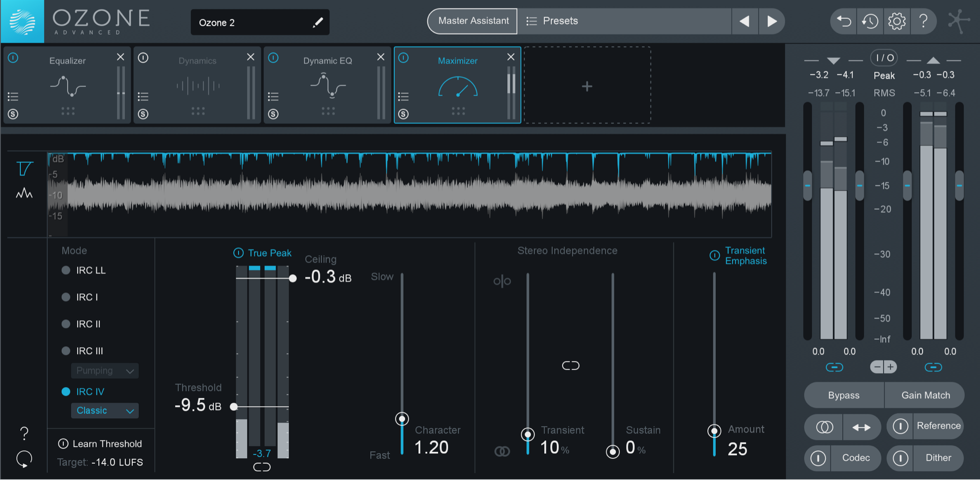Expand the I/O meter options
The height and width of the screenshot is (480, 980).
click(884, 58)
